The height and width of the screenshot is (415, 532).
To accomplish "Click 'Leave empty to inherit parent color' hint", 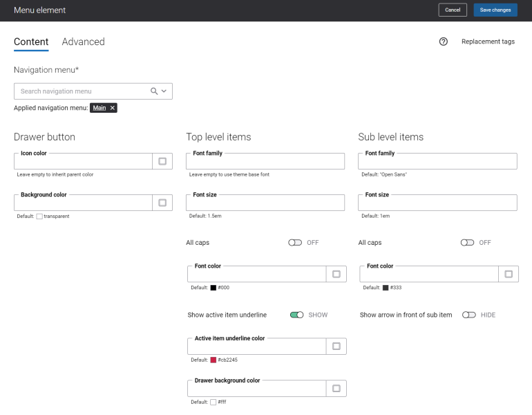I will (55, 174).
